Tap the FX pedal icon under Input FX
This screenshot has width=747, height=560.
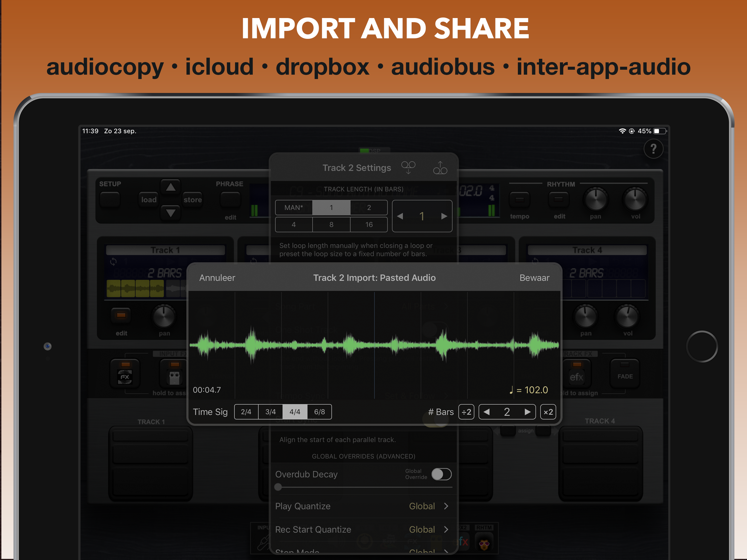click(125, 377)
